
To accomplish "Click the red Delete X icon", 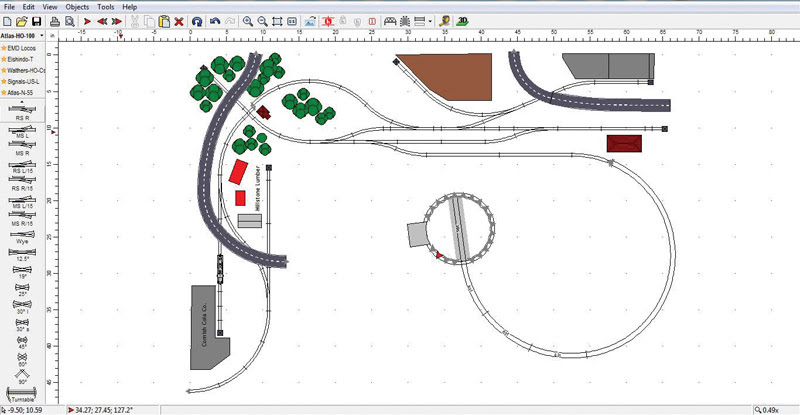I will point(178,21).
